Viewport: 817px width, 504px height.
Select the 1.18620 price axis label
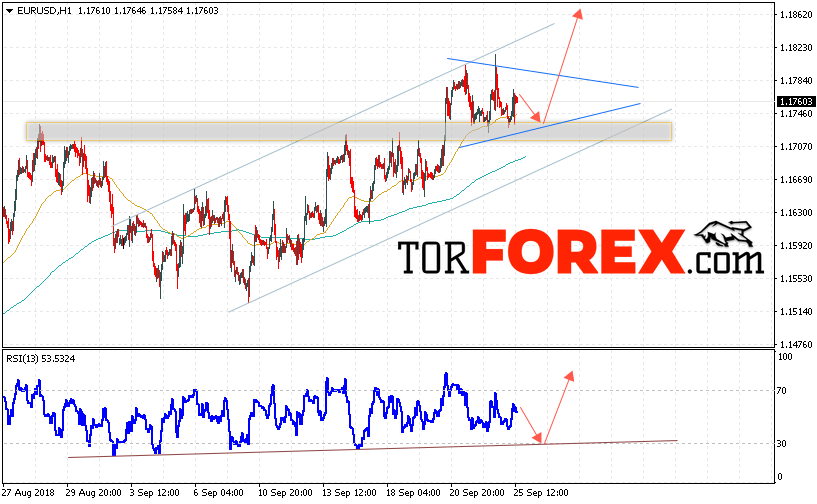click(796, 15)
